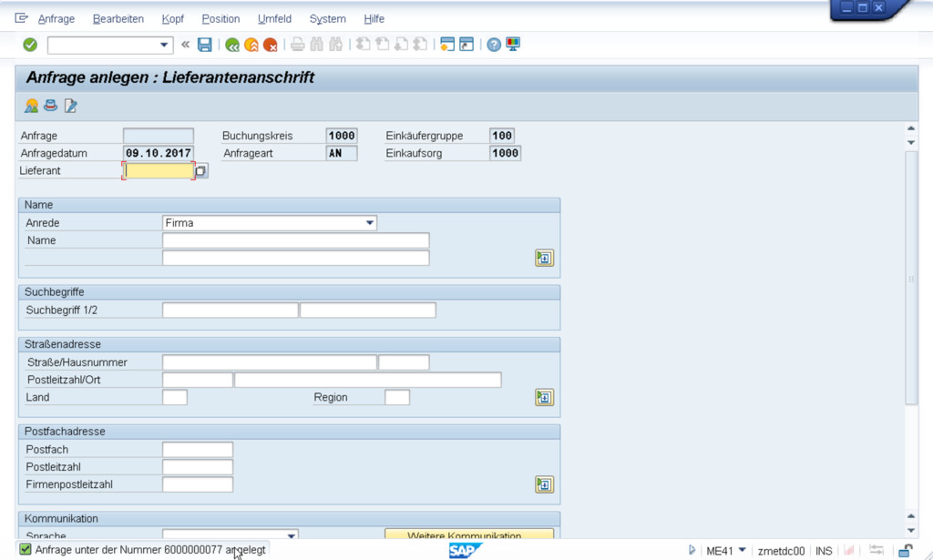Click the red Cancel icon
This screenshot has width=933, height=560.
[x=270, y=45]
